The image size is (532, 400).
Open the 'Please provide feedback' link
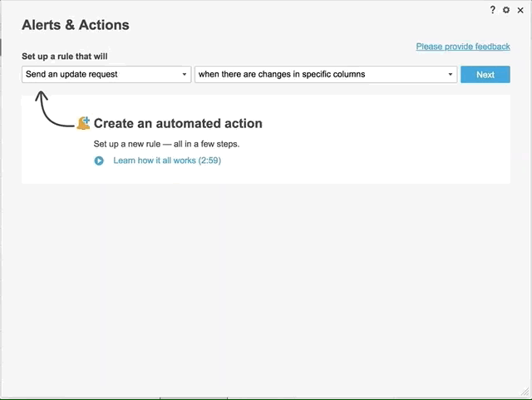pos(463,47)
